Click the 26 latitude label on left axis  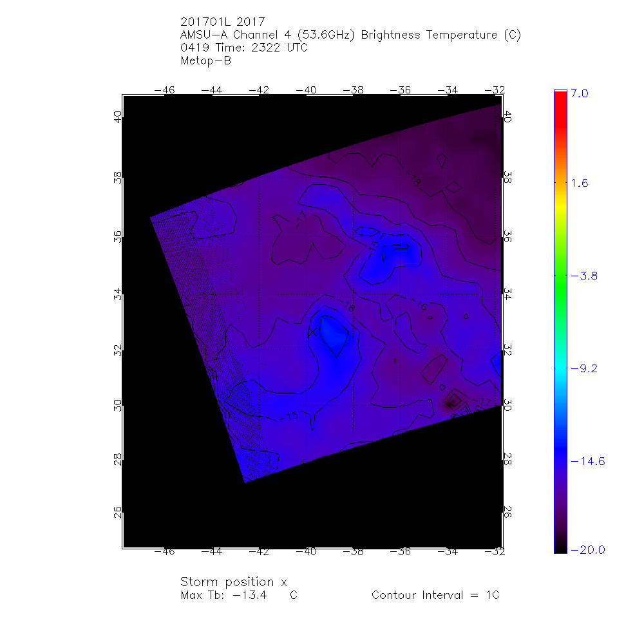point(117,512)
